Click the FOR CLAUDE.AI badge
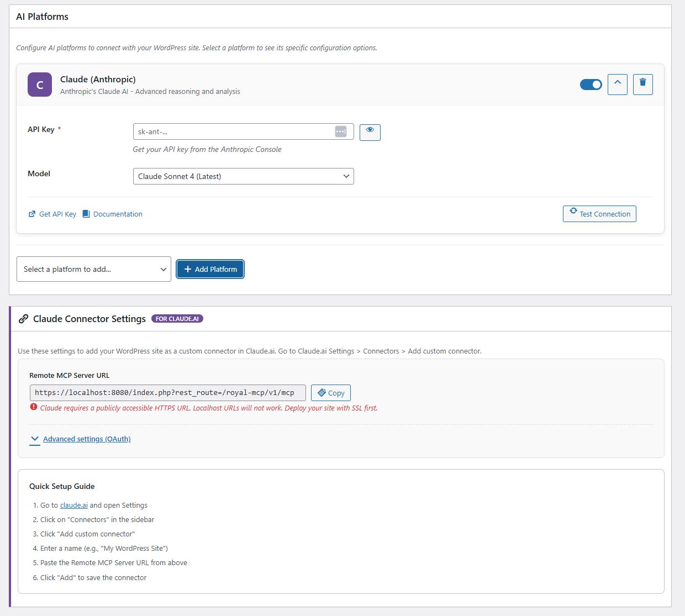 (177, 318)
